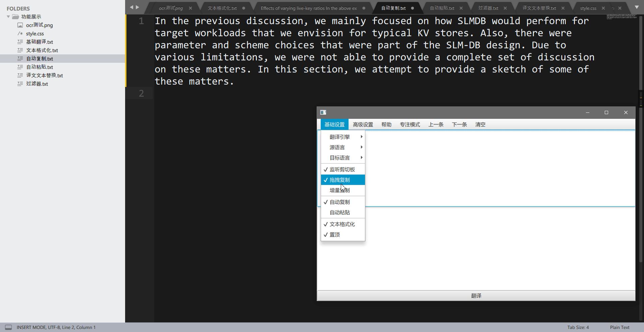644x332 pixels.
Task: Switch to 专注模式
Action: (x=410, y=125)
